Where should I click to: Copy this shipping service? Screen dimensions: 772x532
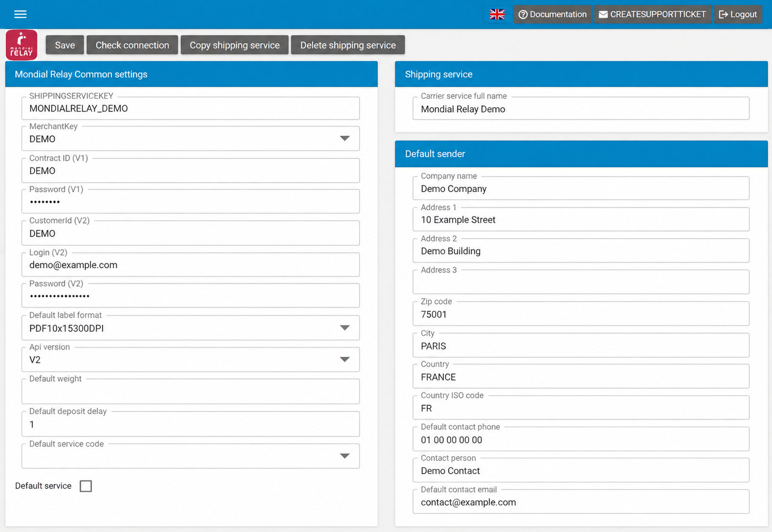coord(235,45)
